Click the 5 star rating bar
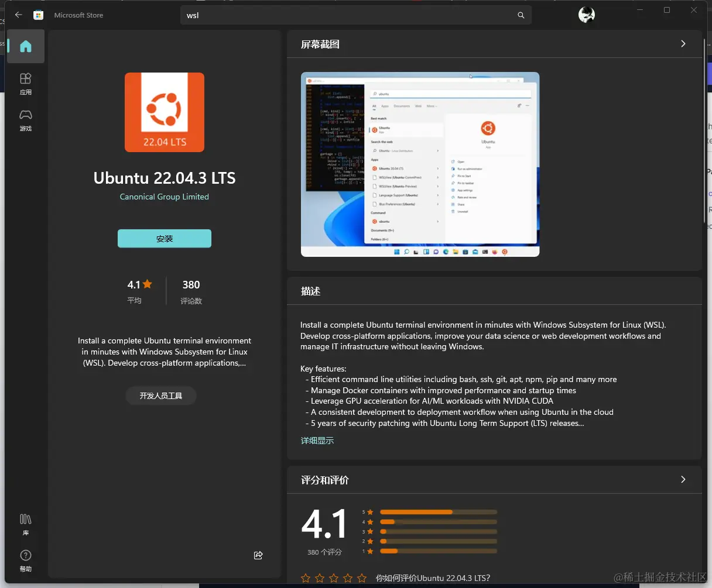 438,512
